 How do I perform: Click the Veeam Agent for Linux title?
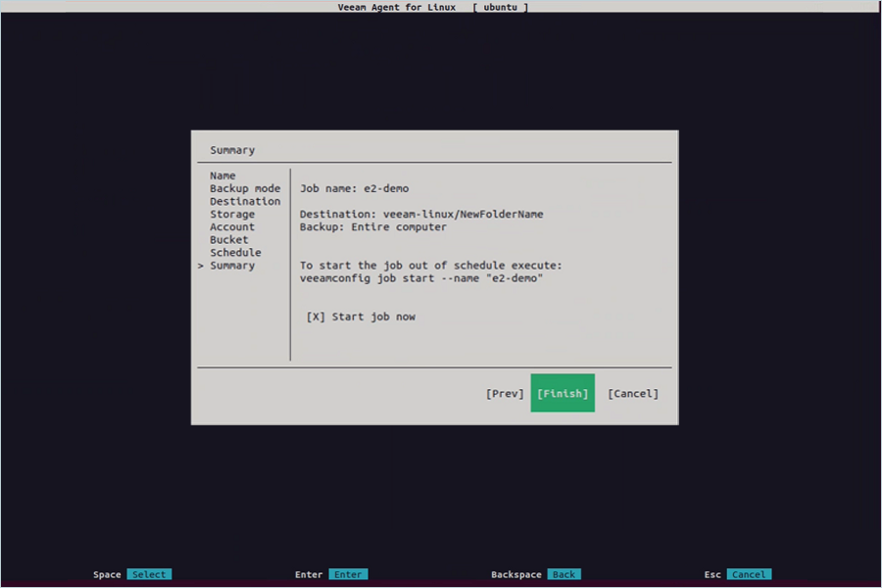coord(397,7)
